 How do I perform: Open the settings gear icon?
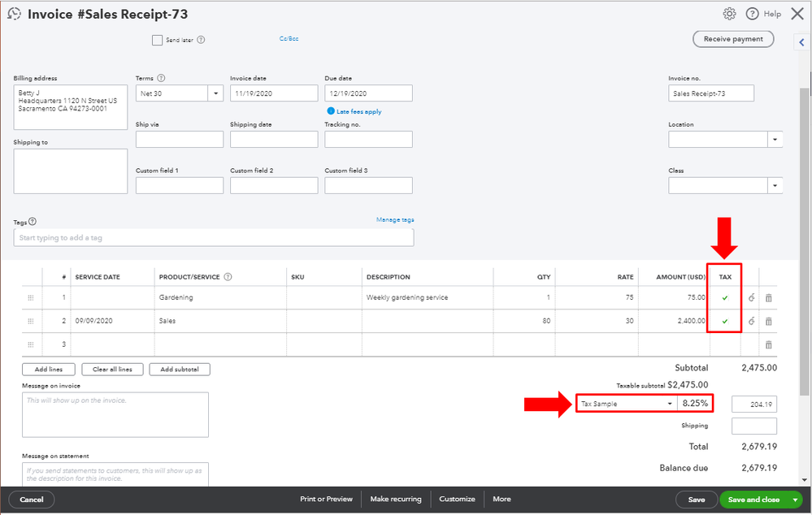(729, 14)
